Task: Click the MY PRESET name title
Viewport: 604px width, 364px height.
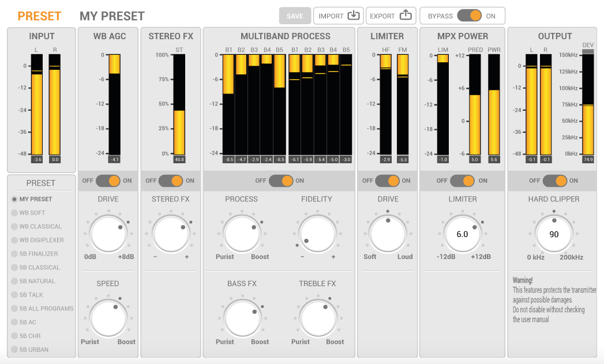Action: pos(112,16)
